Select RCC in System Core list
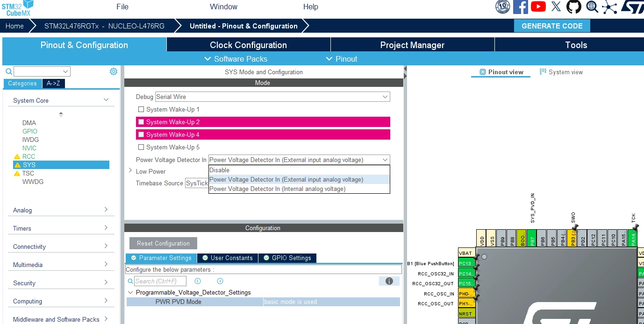644x324 pixels. 29,156
